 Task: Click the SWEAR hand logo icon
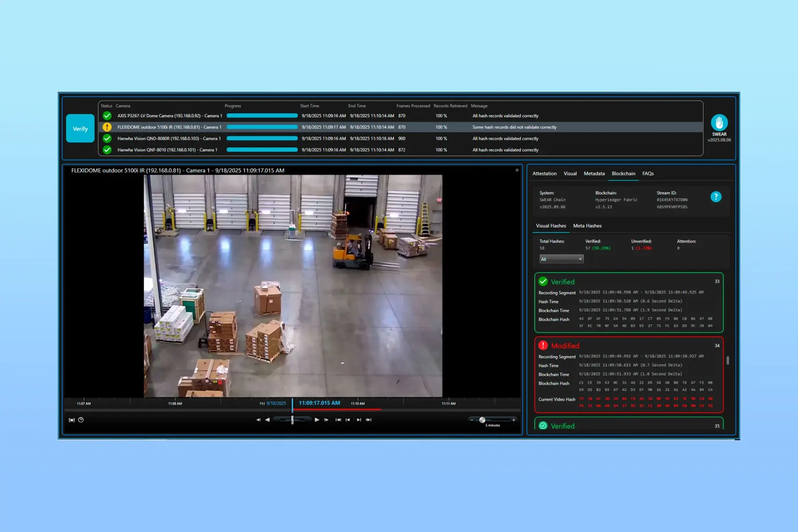point(719,122)
